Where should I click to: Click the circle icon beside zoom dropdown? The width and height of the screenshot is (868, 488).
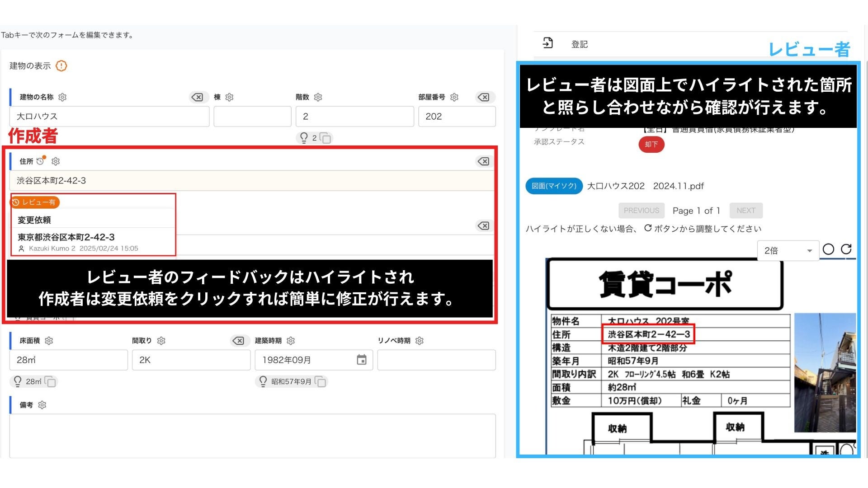pyautogui.click(x=828, y=249)
